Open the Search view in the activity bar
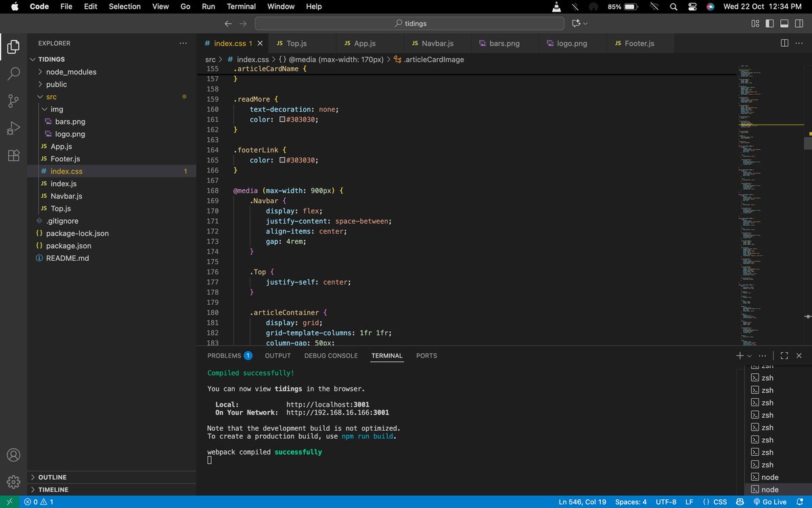Screen dimensions: 812x508 point(14,74)
